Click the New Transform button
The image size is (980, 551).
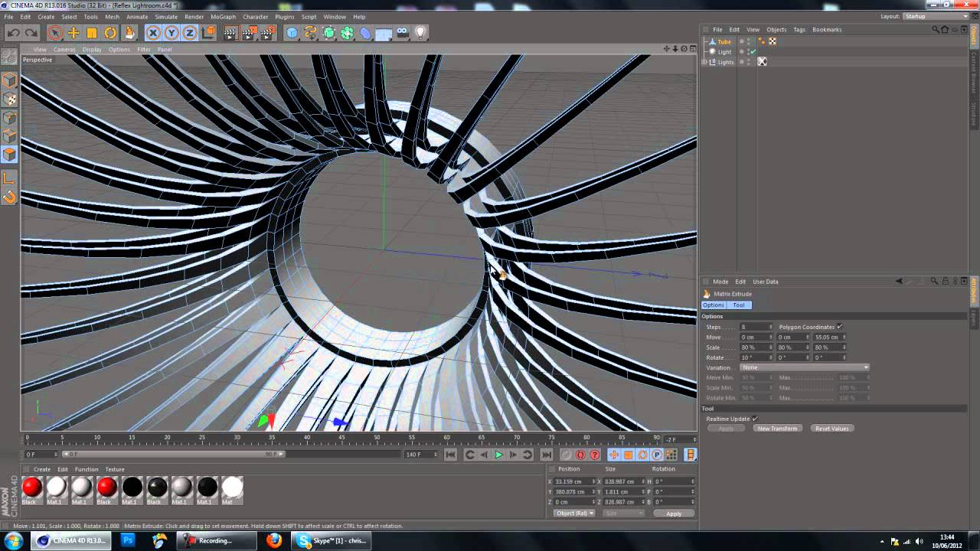click(777, 429)
